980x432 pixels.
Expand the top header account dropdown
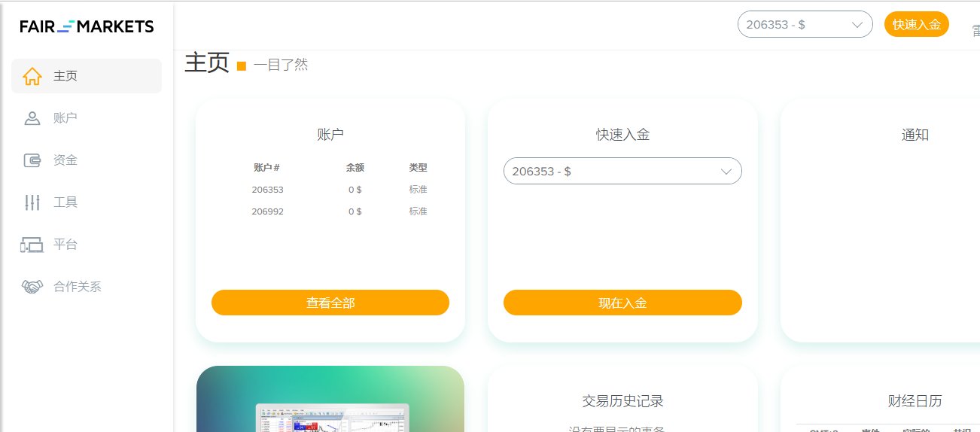(805, 24)
